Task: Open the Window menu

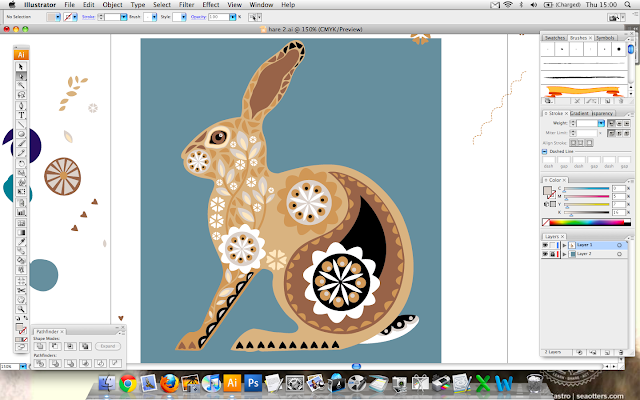Action: [261, 4]
